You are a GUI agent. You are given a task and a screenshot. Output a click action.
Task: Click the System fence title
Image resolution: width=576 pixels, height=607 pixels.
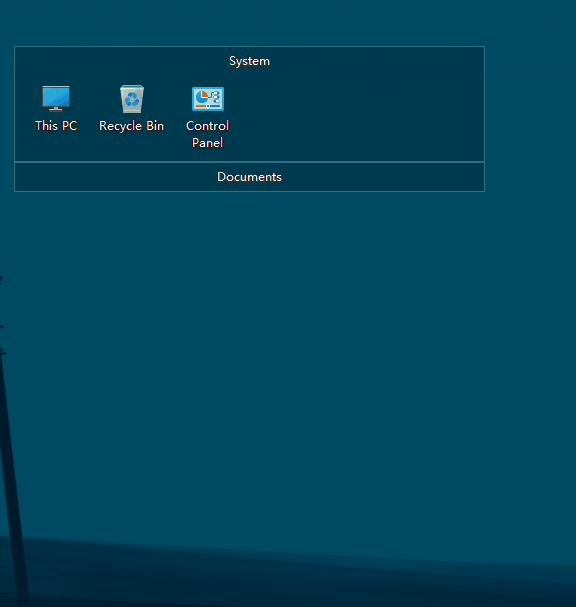249,61
